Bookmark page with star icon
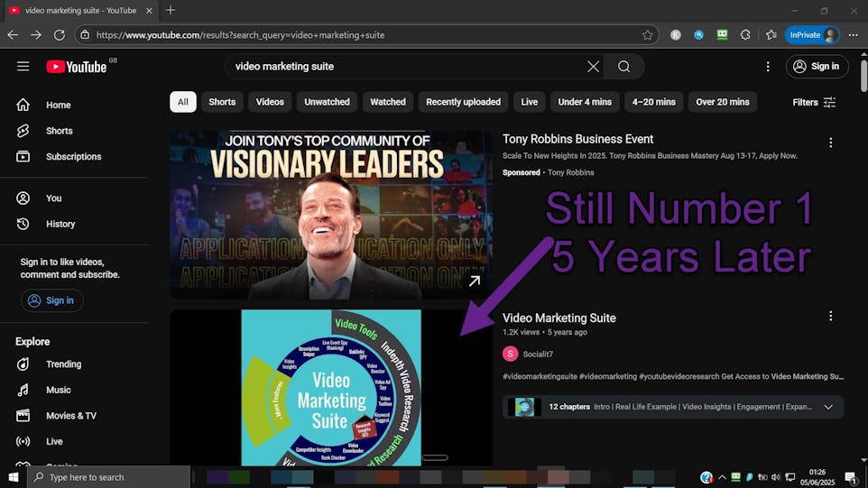This screenshot has height=488, width=868. (647, 35)
